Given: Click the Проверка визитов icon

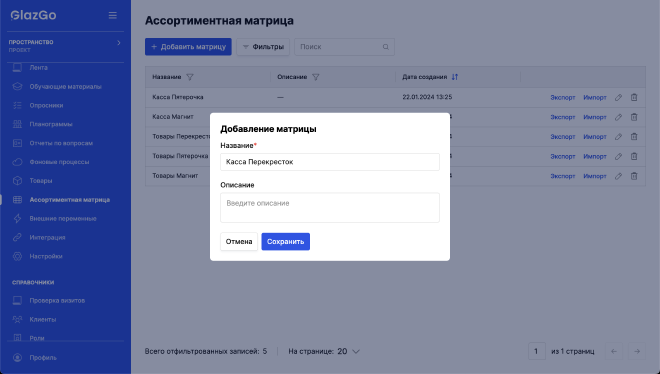Looking at the screenshot, I should click(17, 301).
